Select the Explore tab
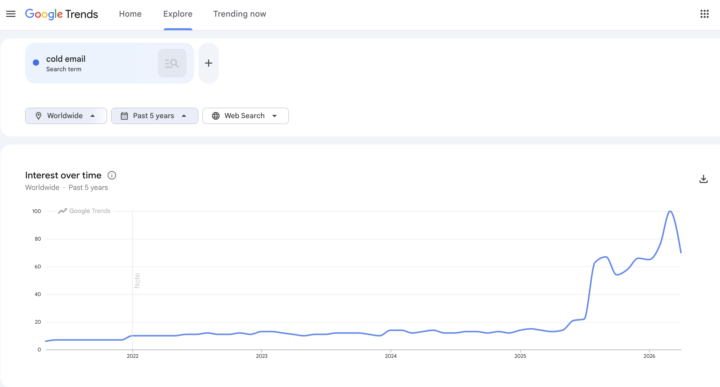The height and width of the screenshot is (387, 720). click(178, 14)
